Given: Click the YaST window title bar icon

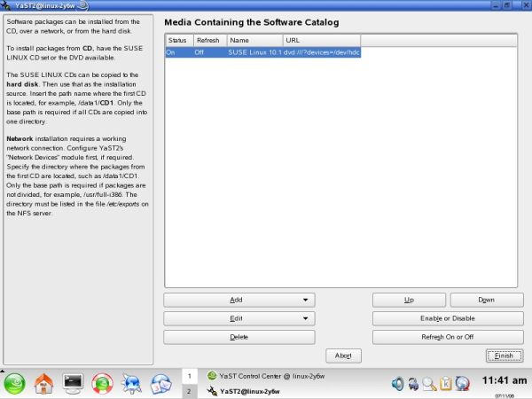Looking at the screenshot, I should 5,5.
